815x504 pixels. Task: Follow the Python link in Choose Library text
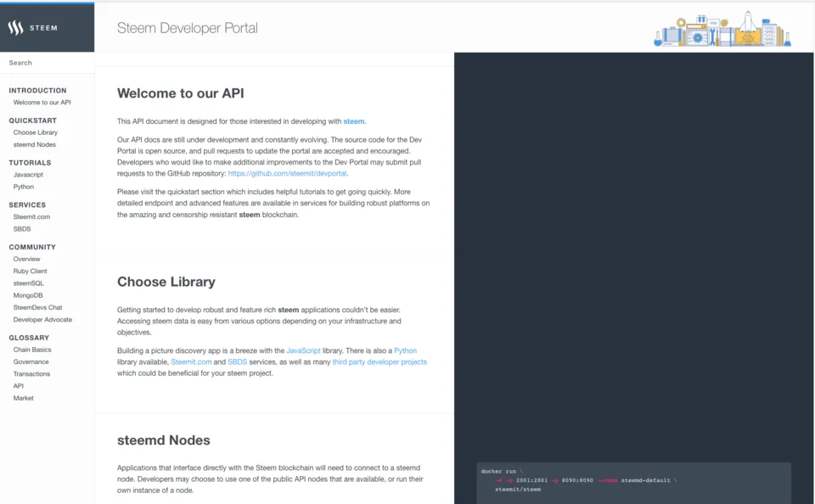(x=406, y=350)
